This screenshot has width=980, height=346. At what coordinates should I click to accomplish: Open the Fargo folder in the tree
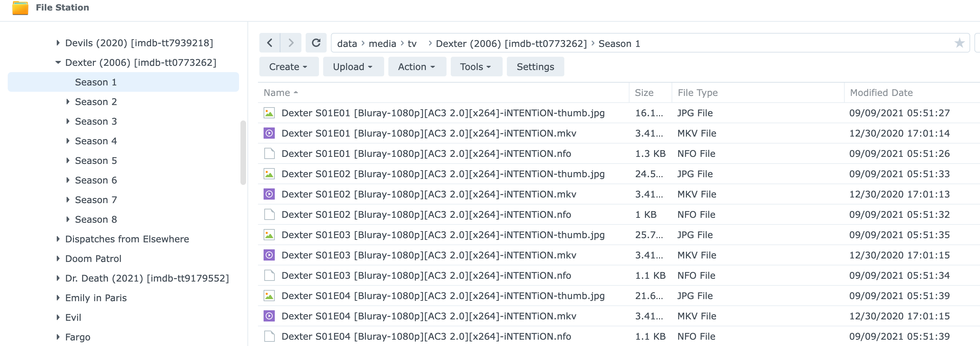click(77, 337)
